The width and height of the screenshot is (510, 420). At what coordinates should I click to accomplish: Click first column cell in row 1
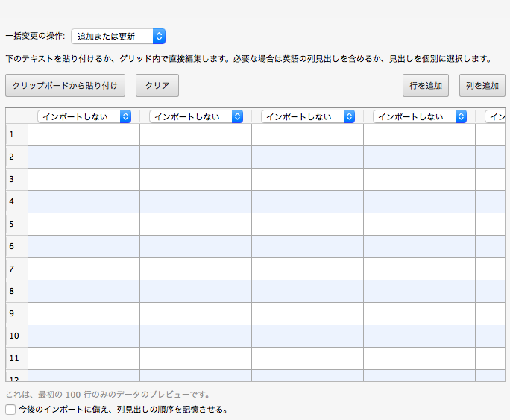84,135
